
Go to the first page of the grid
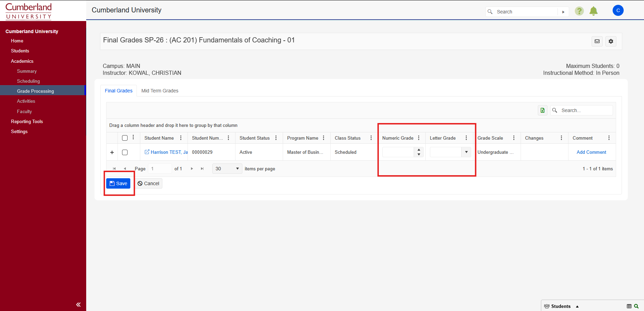point(114,169)
